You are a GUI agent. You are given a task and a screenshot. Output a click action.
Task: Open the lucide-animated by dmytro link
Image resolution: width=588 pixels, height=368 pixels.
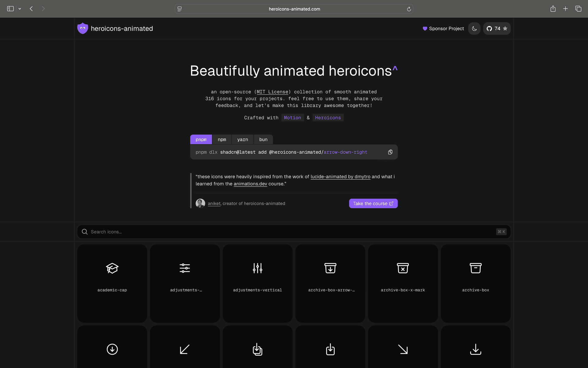pyautogui.click(x=340, y=177)
